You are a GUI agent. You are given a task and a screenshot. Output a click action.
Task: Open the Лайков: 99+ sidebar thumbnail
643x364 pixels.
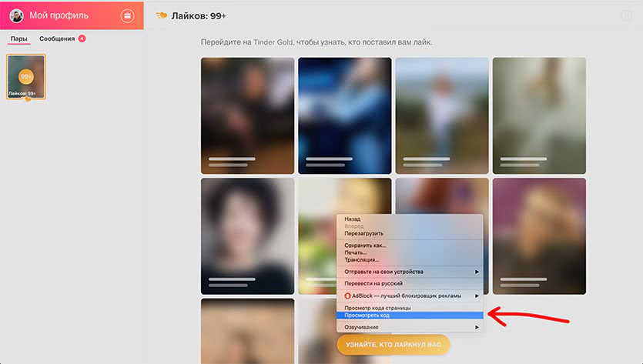[26, 77]
